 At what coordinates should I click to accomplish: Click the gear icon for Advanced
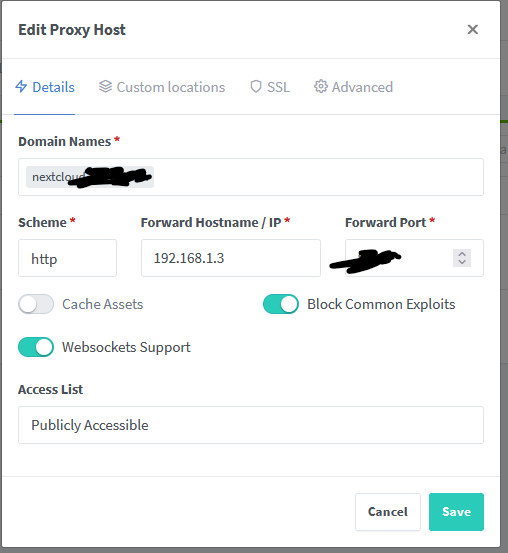pyautogui.click(x=321, y=86)
